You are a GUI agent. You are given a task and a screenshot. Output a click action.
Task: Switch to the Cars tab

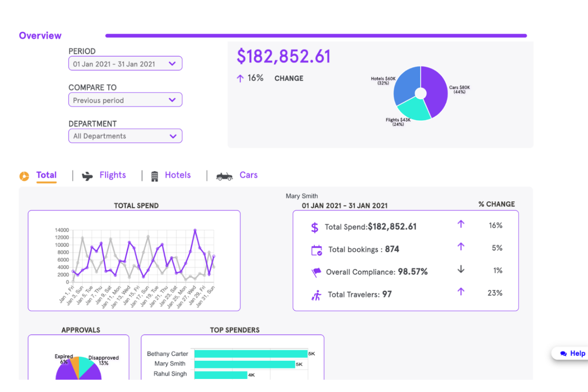248,175
